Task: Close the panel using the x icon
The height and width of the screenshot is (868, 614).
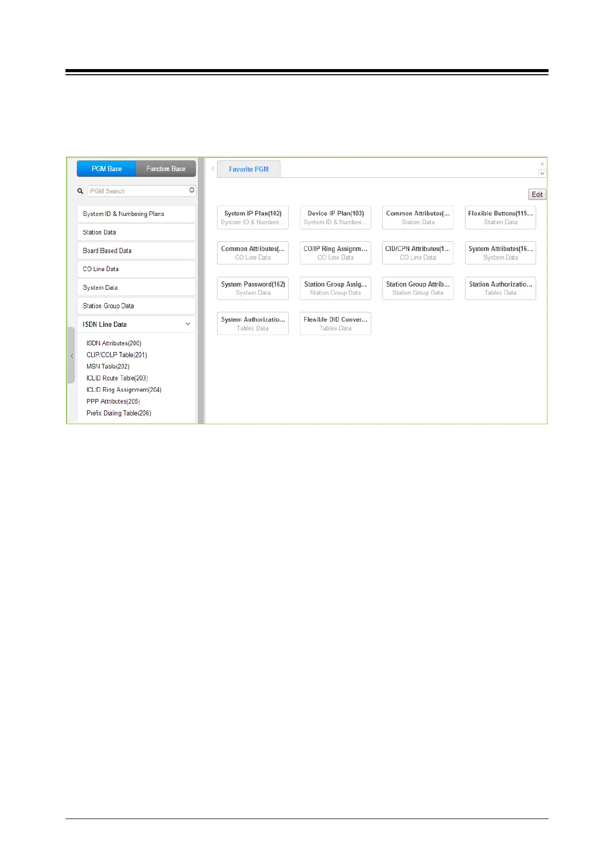Action: point(542,164)
